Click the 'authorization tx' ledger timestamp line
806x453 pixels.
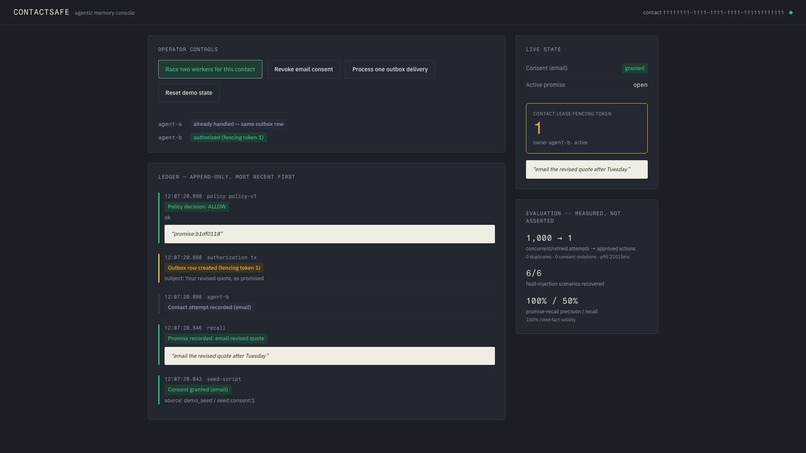click(x=210, y=258)
